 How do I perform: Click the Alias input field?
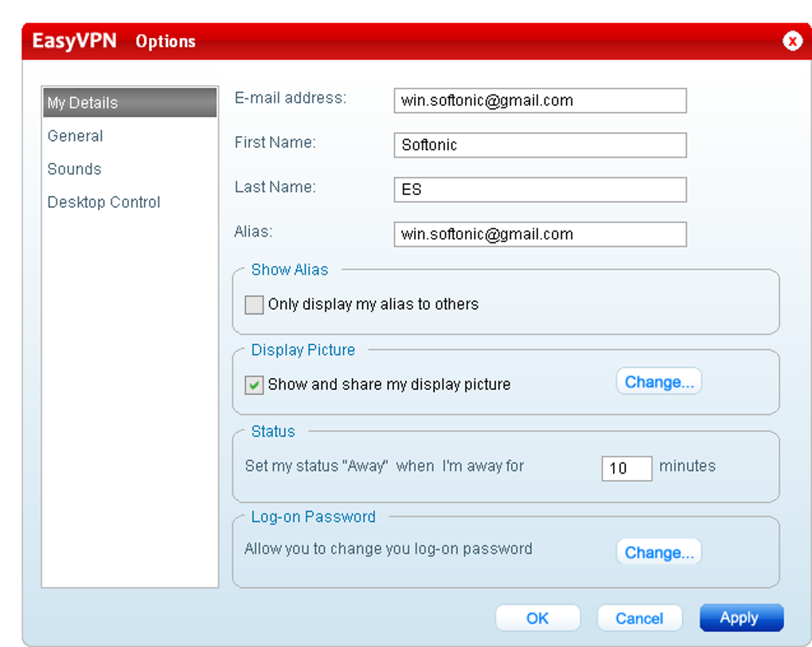[540, 234]
